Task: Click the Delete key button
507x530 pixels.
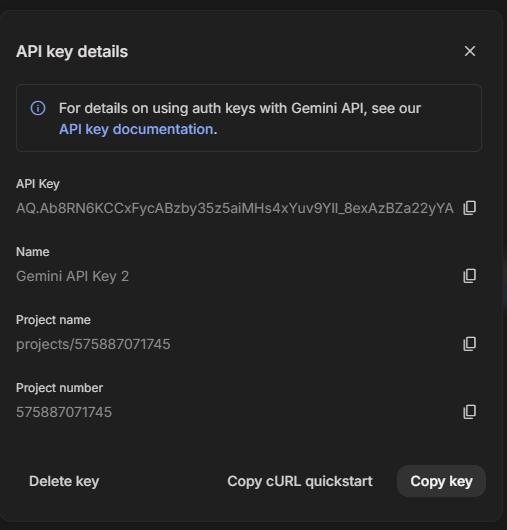Action: coord(64,481)
